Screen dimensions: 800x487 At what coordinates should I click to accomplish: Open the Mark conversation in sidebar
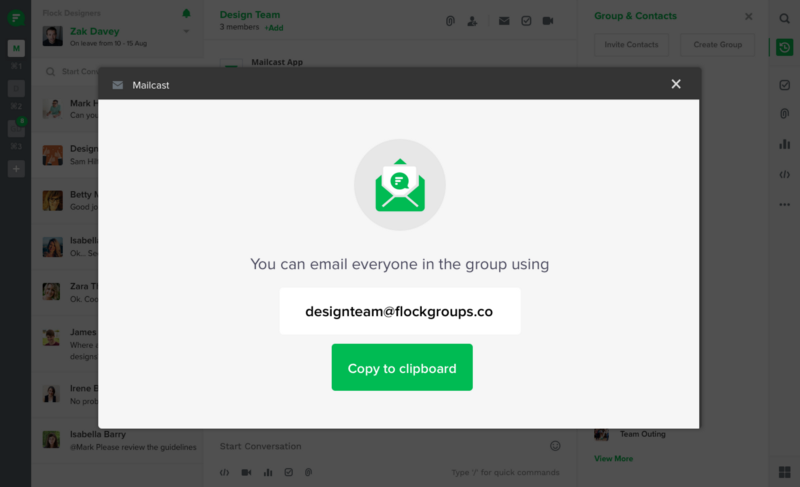[65, 109]
